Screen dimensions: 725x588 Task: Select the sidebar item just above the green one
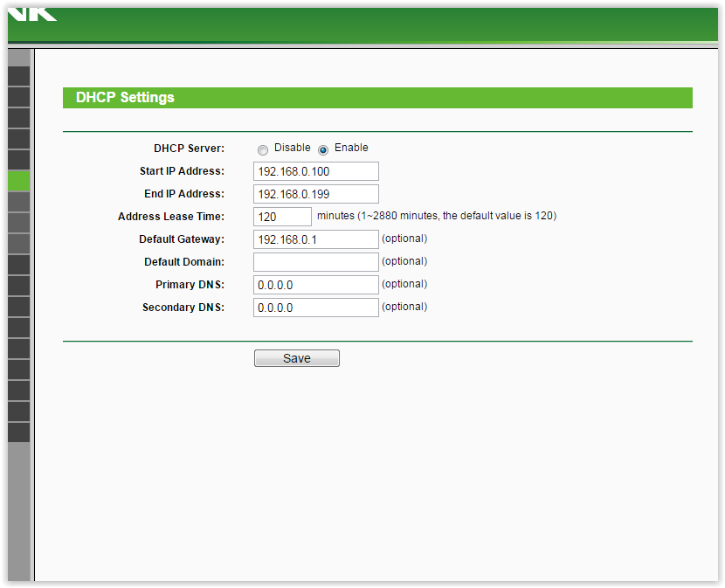[x=18, y=160]
